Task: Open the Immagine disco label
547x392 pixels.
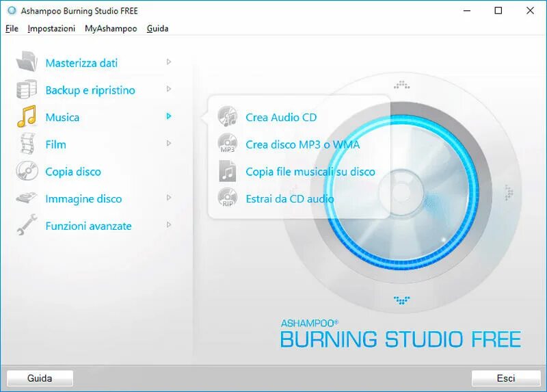Action: click(83, 199)
